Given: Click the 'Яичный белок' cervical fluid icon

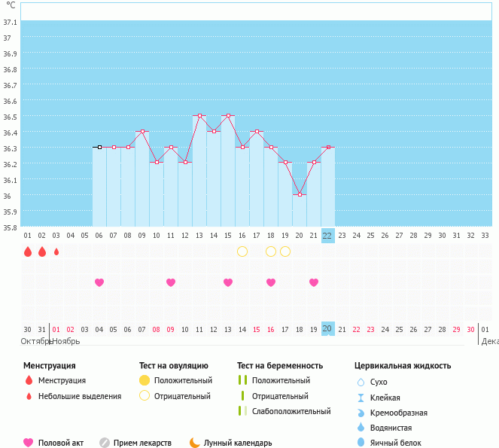Looking at the screenshot, I should pyautogui.click(x=361, y=443).
